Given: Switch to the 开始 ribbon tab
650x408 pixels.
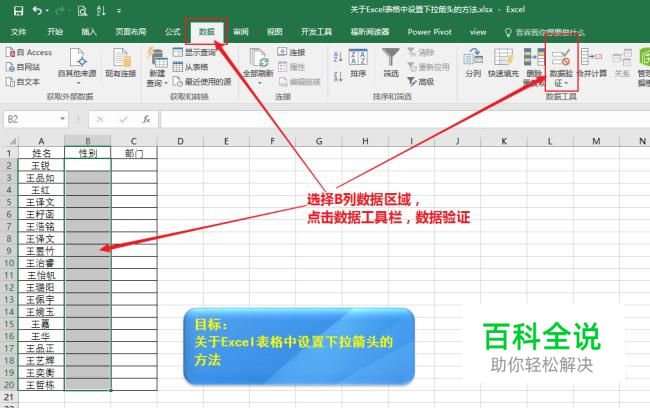Looking at the screenshot, I should (55, 32).
